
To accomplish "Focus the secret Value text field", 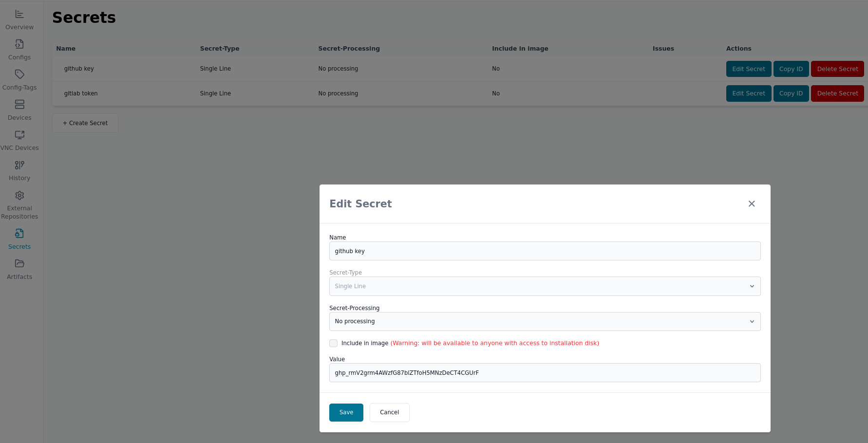I will (545, 373).
